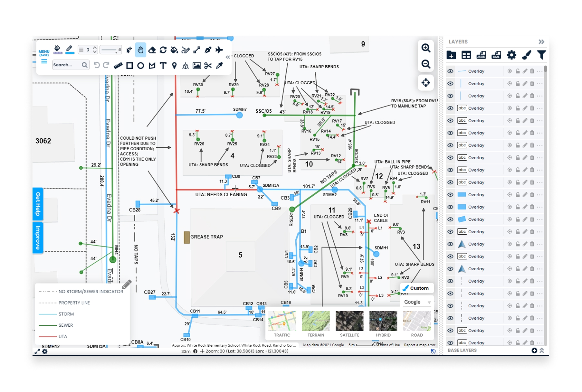582x392 pixels.
Task: Collapse the Layers panel with the double chevron
Action: pyautogui.click(x=541, y=41)
